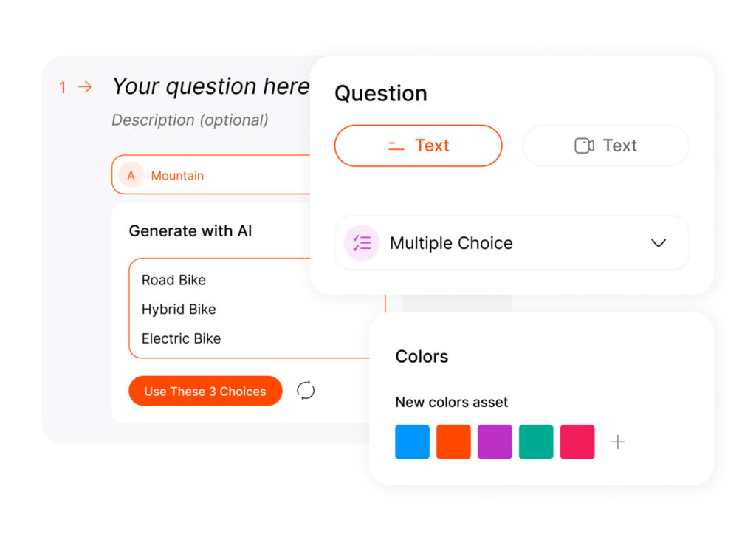Click the "A" avatar badge next to Mountain
The image size is (756, 540).
coord(131,175)
